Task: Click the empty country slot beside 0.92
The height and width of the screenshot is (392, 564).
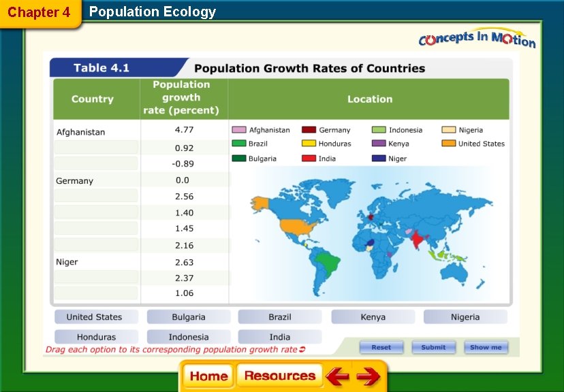Action: 96,147
